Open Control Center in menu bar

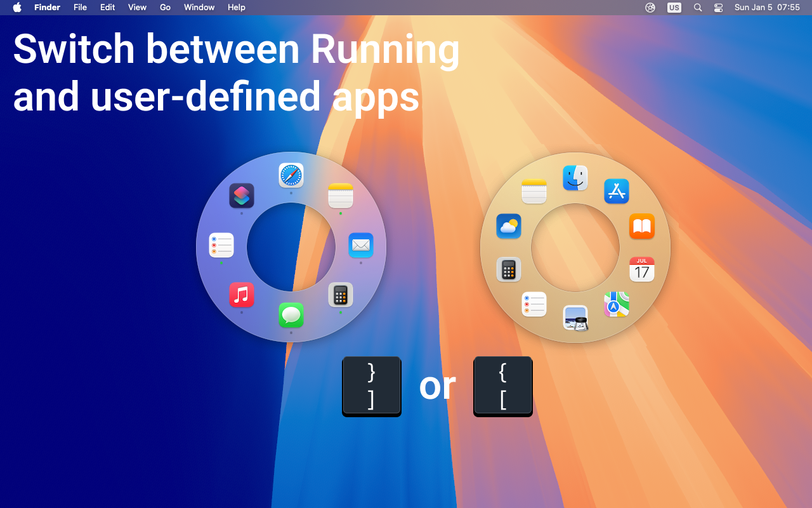click(718, 8)
